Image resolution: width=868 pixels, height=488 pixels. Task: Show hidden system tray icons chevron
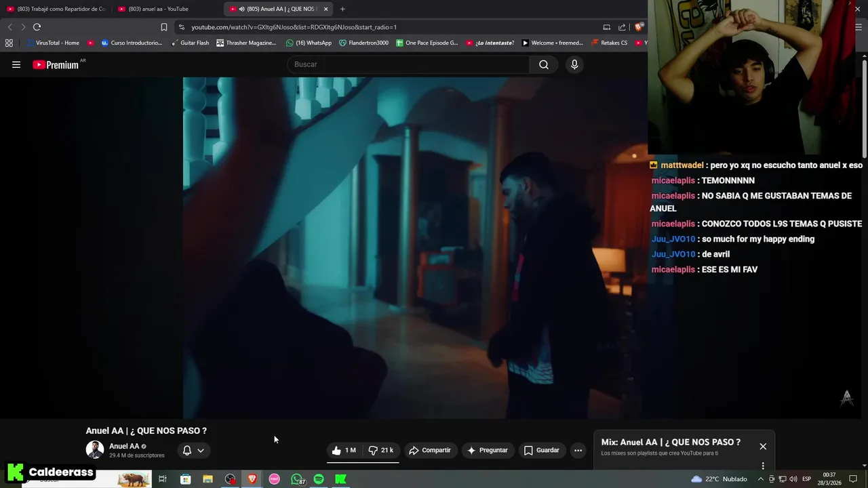760,479
